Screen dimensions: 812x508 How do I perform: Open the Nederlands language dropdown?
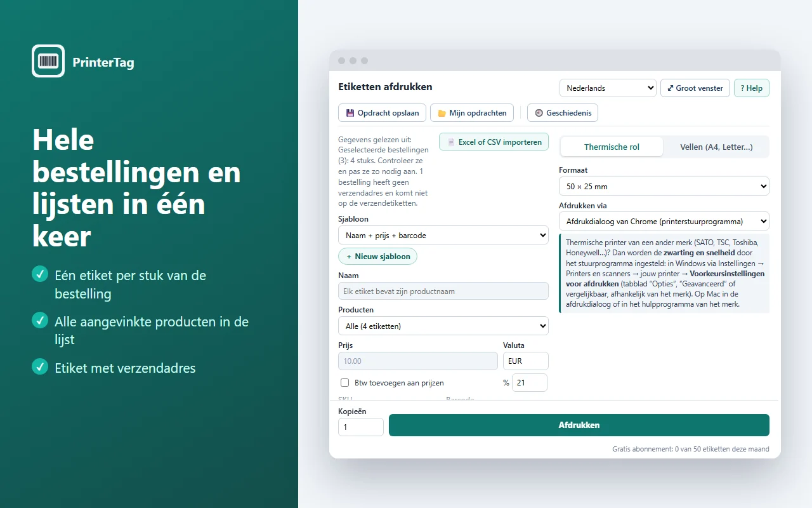[608, 88]
